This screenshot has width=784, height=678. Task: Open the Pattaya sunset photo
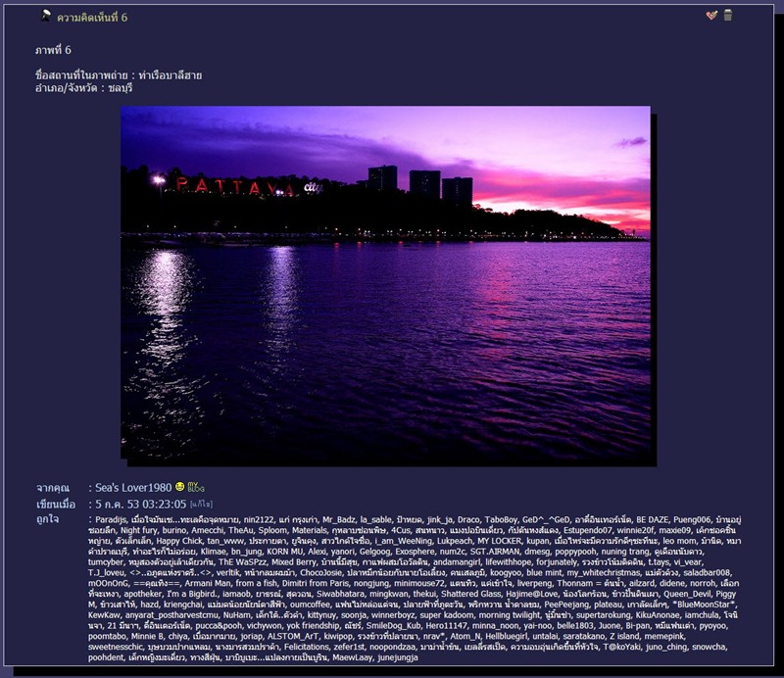click(385, 282)
